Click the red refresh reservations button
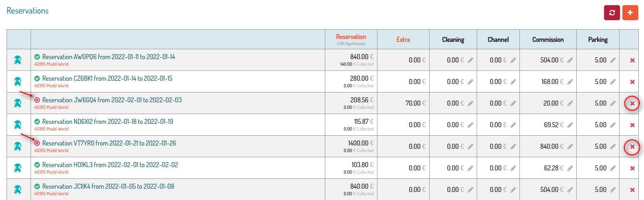The image size is (644, 200). (612, 13)
